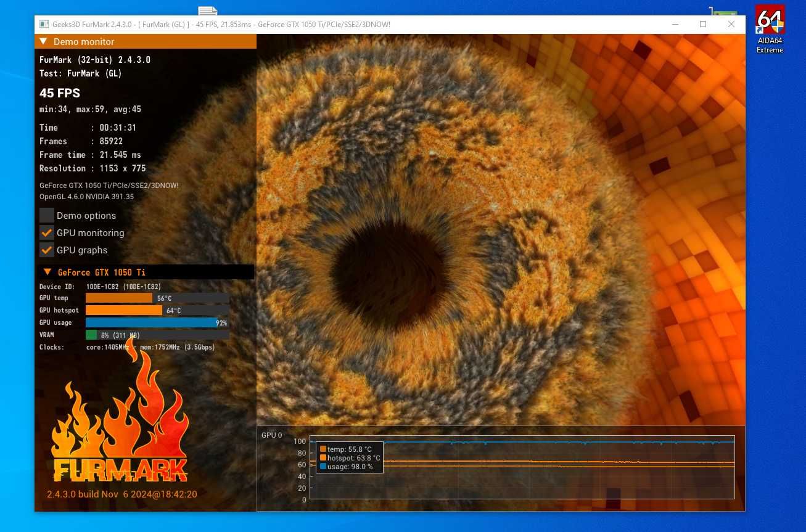Click the GPU temp orange bar

tap(119, 298)
